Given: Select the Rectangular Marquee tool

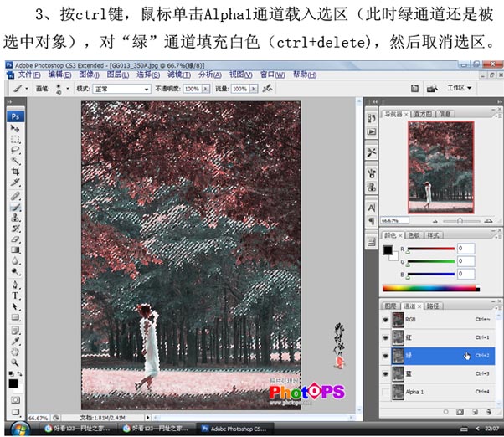Looking at the screenshot, I should point(15,140).
